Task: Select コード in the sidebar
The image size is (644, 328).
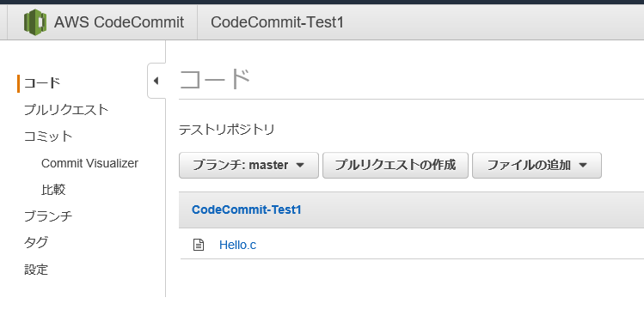Action: click(42, 83)
